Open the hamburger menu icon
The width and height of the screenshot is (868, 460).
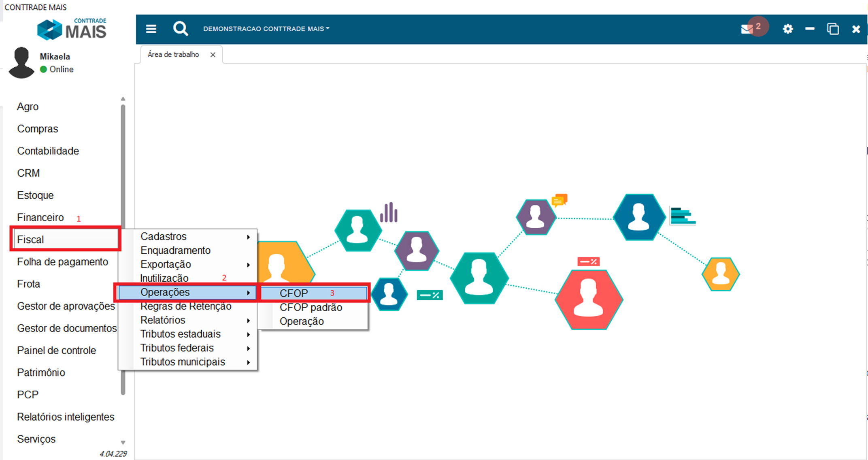click(x=151, y=29)
